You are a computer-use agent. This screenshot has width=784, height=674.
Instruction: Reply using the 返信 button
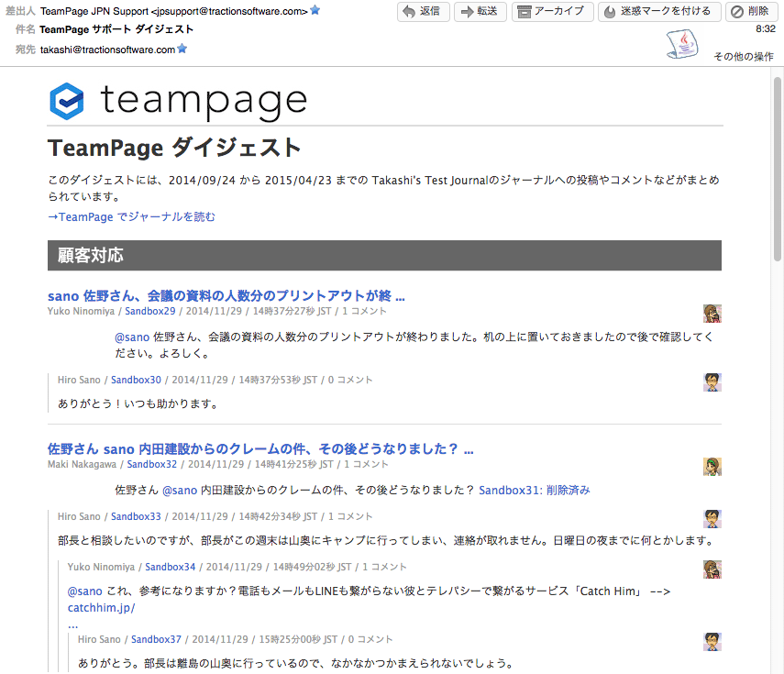point(422,12)
